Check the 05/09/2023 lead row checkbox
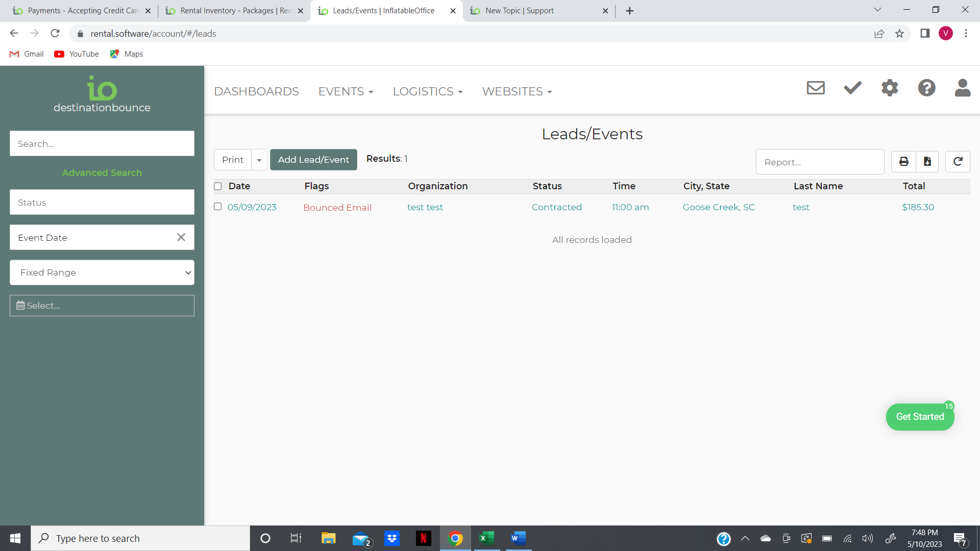Image resolution: width=980 pixels, height=551 pixels. [218, 207]
